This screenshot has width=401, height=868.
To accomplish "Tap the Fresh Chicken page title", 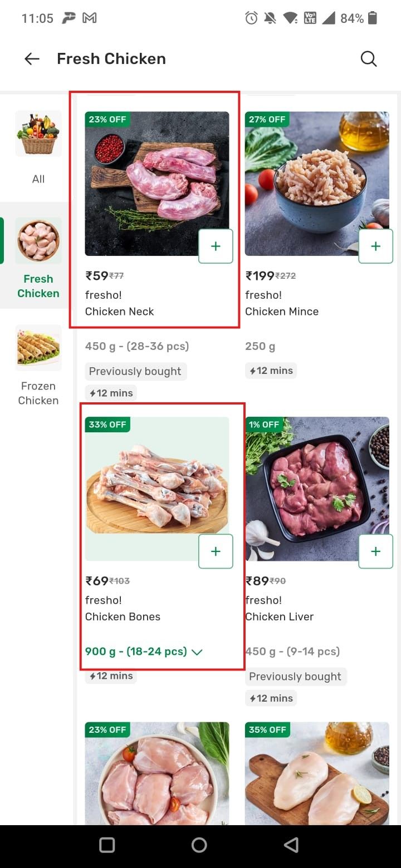I will pyautogui.click(x=111, y=59).
